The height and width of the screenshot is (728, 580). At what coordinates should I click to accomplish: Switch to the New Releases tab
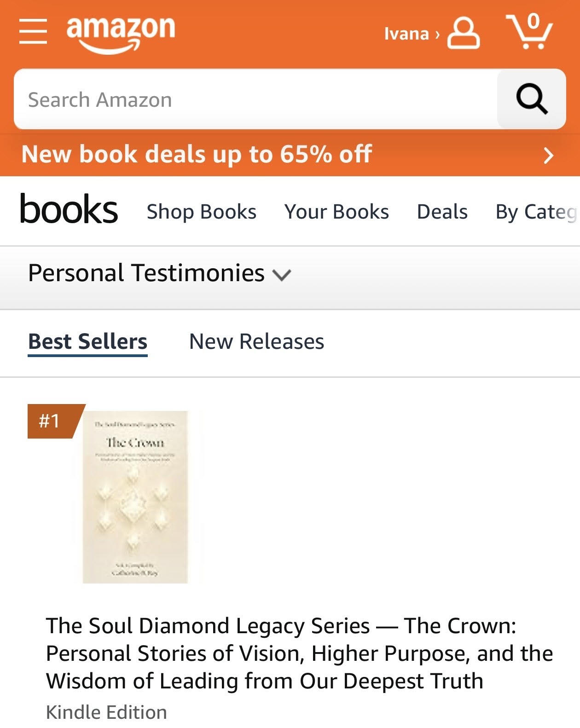[256, 342]
